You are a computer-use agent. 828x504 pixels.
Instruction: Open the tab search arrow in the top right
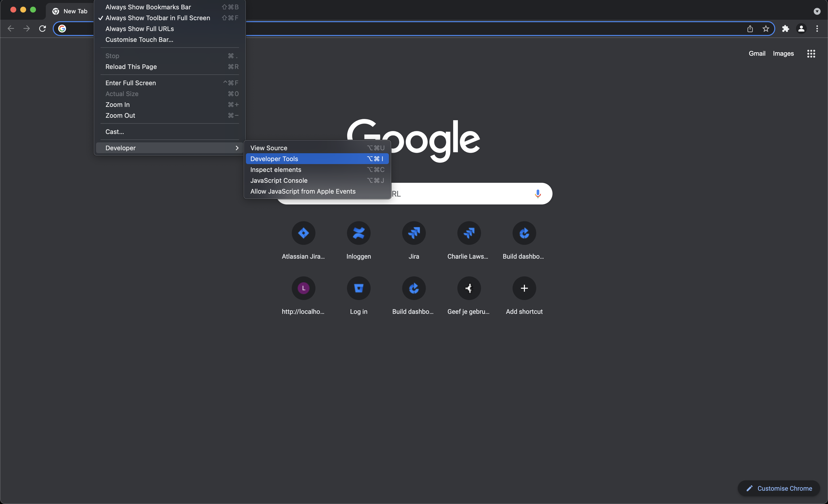click(x=817, y=11)
